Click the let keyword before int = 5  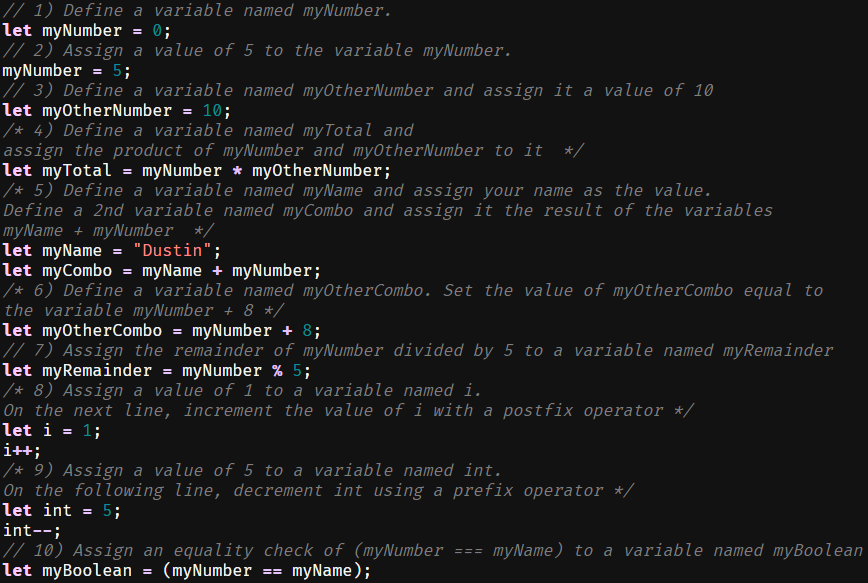(17, 510)
